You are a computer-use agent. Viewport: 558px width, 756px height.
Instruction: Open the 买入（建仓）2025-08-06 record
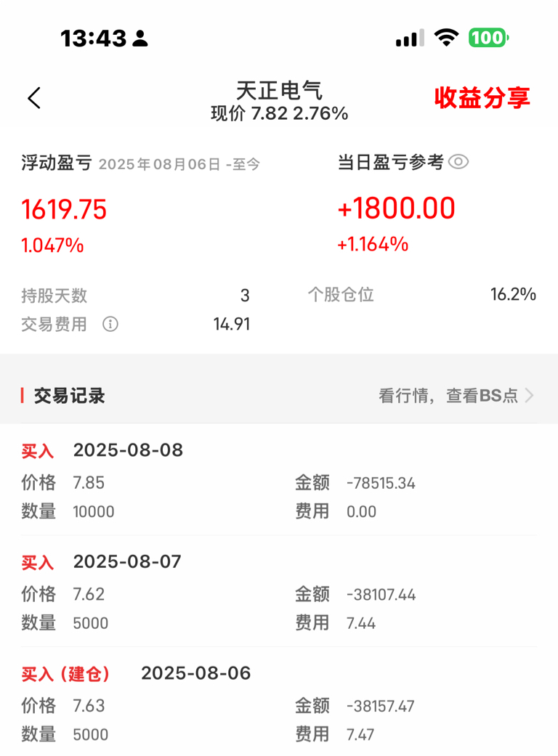click(x=279, y=704)
